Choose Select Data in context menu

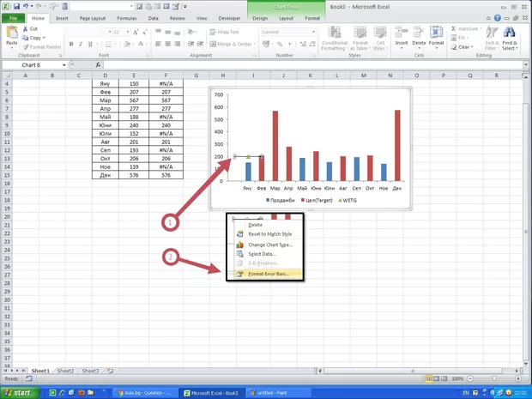[262, 254]
